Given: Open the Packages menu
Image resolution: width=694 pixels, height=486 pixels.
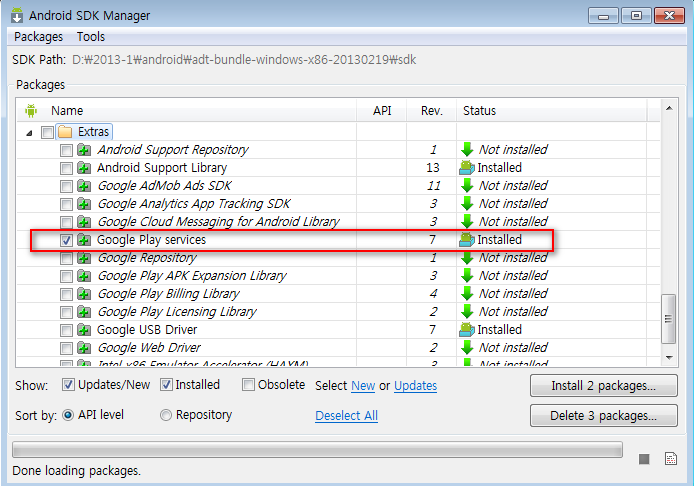Looking at the screenshot, I should tap(39, 37).
